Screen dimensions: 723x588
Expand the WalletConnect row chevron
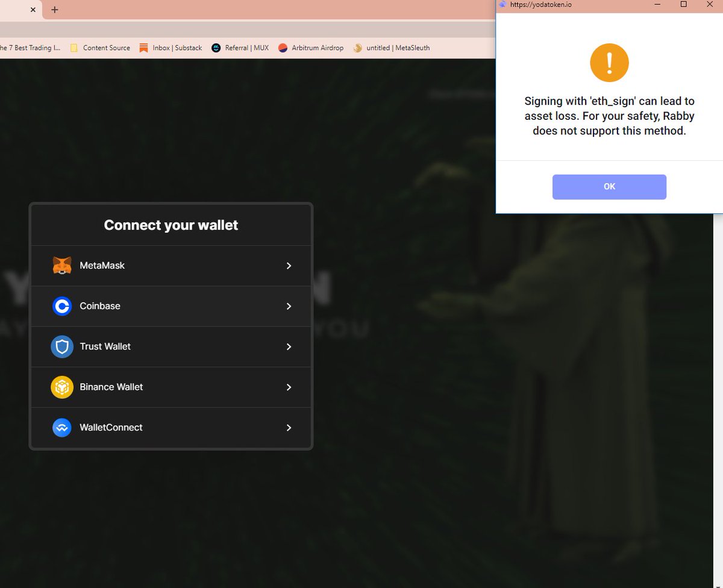(289, 428)
